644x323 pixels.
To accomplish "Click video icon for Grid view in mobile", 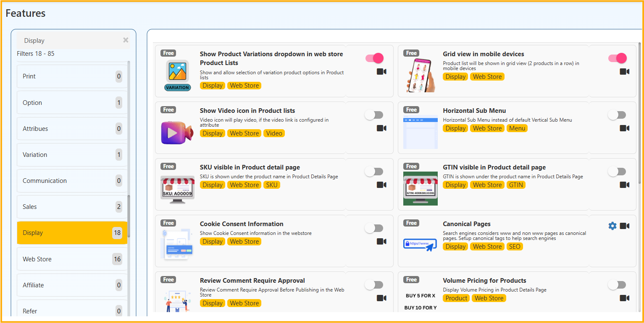I will point(625,72).
